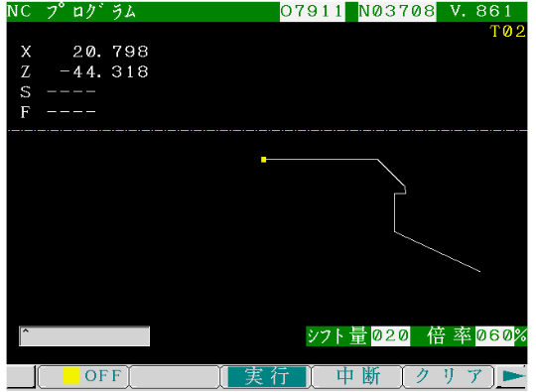
Task: Click the 中断 interrupt soft key
Action: click(x=357, y=376)
